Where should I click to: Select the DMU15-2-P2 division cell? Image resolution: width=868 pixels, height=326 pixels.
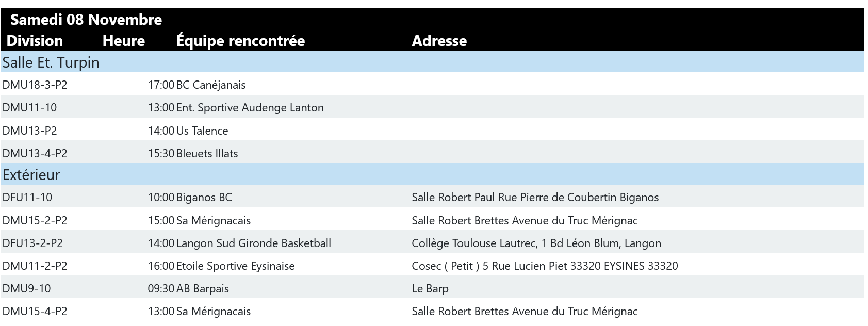tap(35, 221)
